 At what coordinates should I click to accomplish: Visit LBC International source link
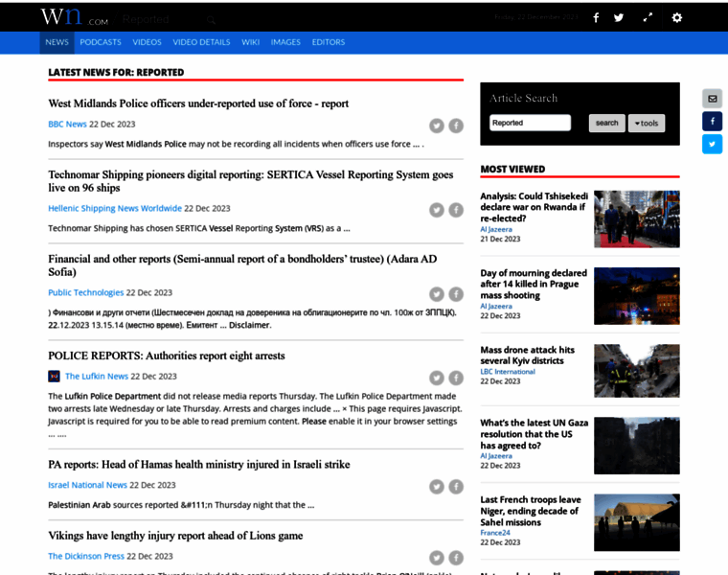[508, 372]
